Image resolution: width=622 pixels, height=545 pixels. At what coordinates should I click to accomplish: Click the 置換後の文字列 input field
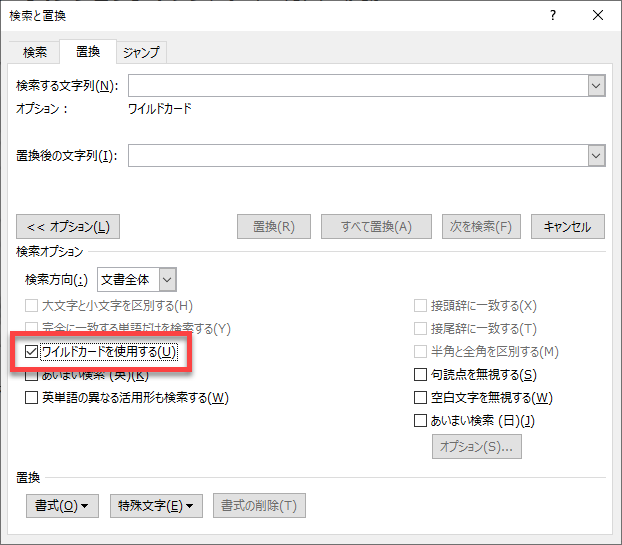(357, 155)
